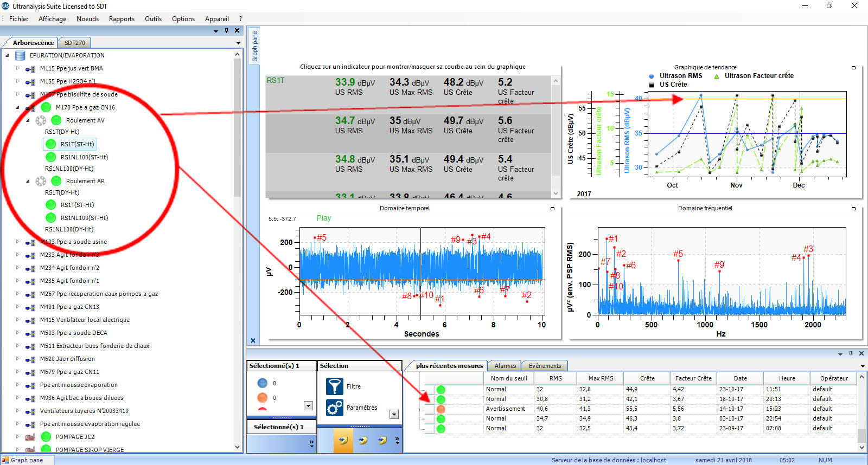Maximize the Graphique de tendance chart
This screenshot has height=465, width=868.
point(853,68)
